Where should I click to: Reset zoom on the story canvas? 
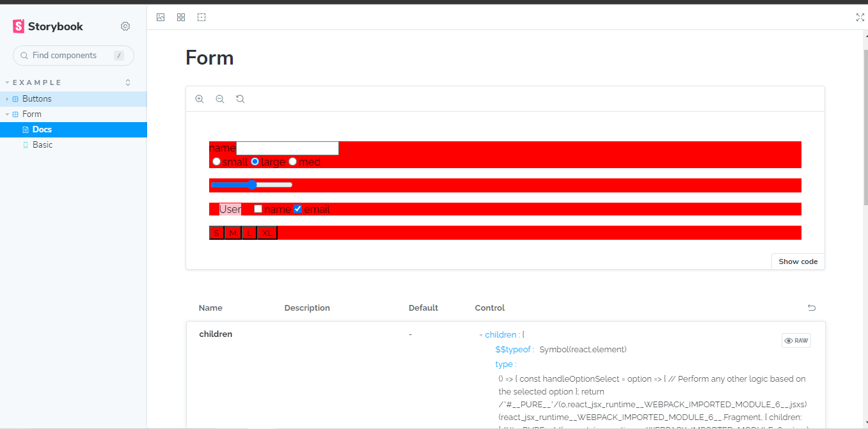tap(241, 98)
